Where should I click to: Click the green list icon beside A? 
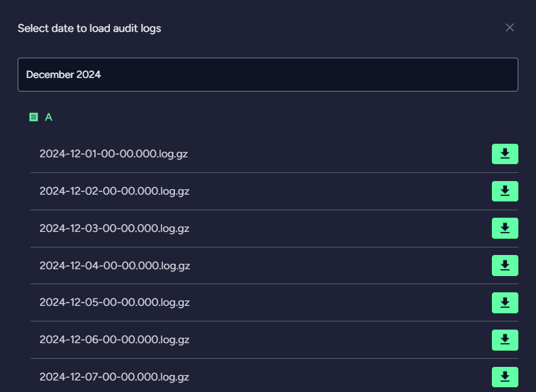33,117
